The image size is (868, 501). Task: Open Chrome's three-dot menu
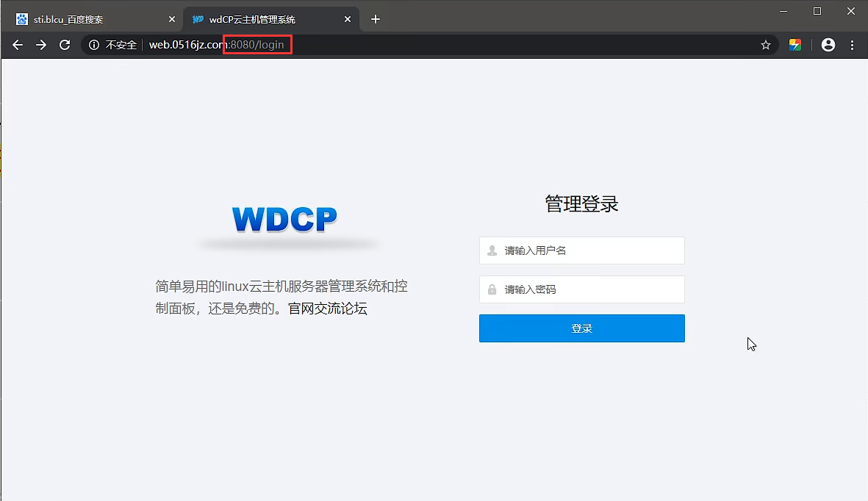click(852, 45)
